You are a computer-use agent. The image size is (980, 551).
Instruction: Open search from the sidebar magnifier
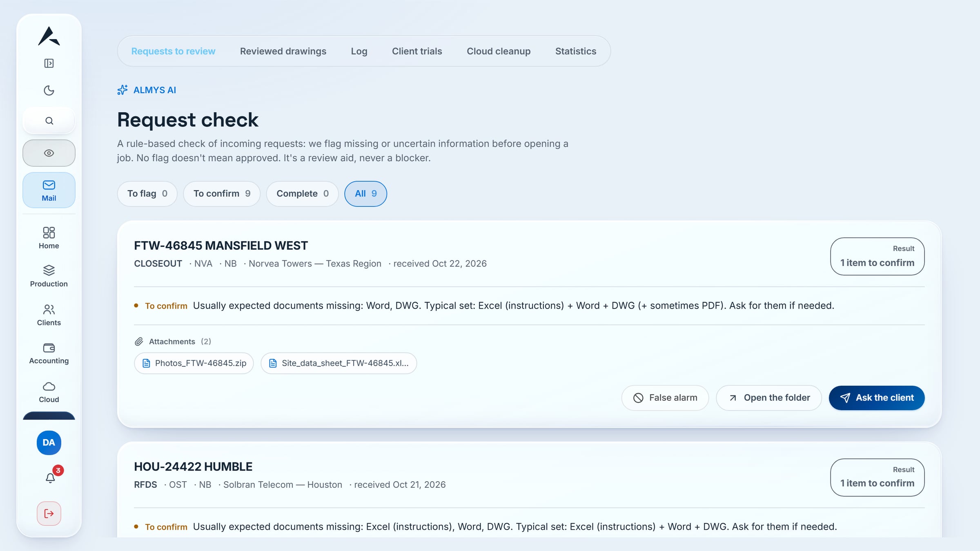(49, 121)
